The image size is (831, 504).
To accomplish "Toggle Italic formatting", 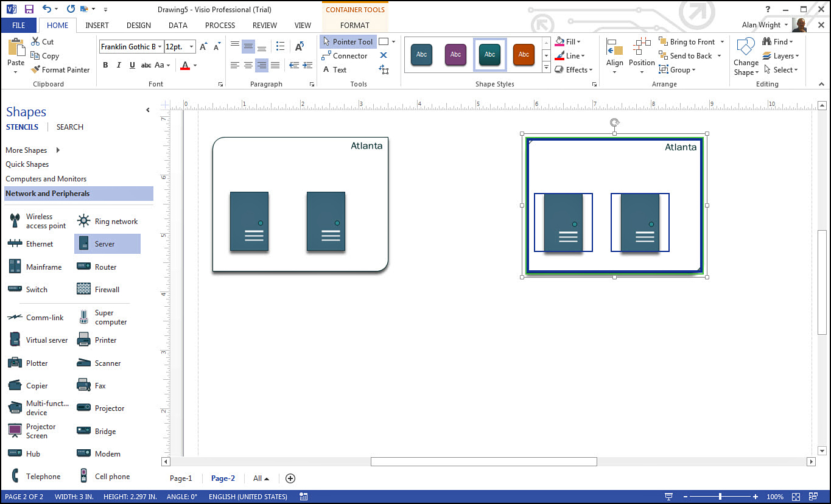I will point(119,65).
